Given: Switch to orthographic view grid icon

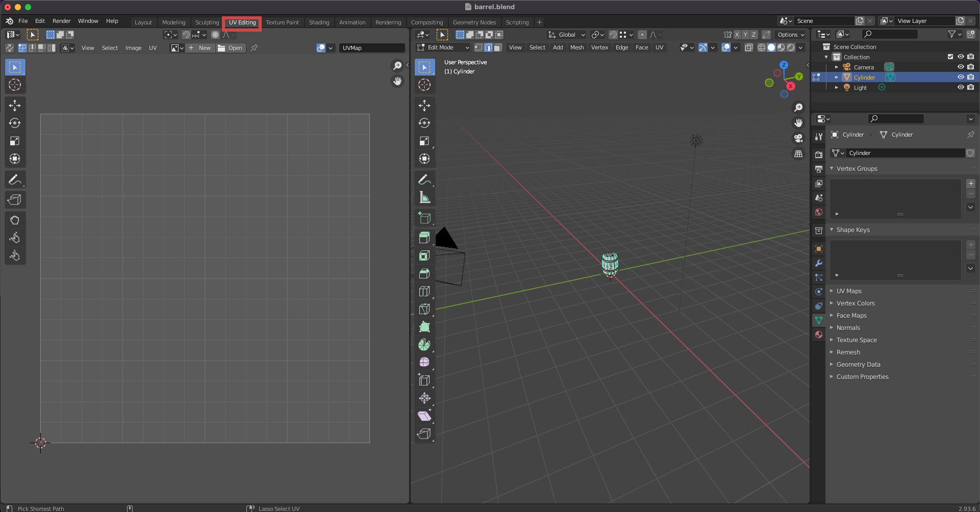Looking at the screenshot, I should coord(798,153).
